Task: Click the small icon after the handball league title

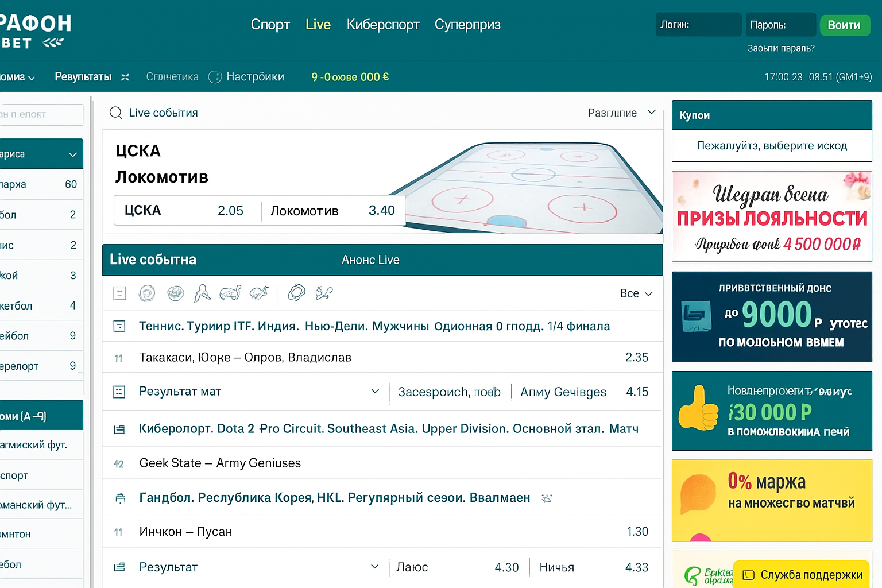Action: click(x=547, y=498)
